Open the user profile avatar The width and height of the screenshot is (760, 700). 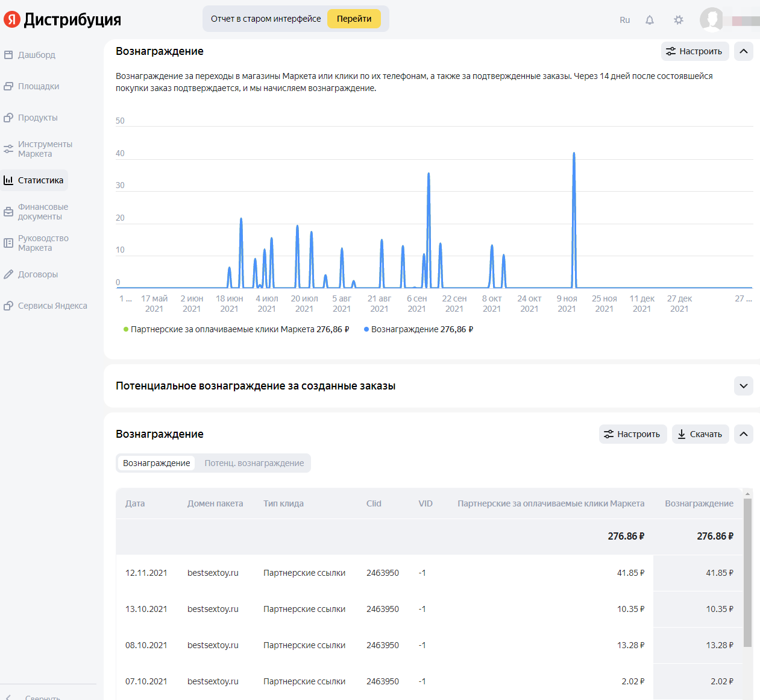tap(711, 19)
